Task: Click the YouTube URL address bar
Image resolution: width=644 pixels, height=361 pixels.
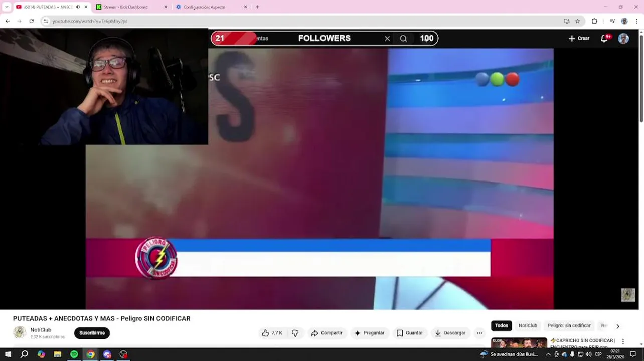Action: click(x=301, y=21)
